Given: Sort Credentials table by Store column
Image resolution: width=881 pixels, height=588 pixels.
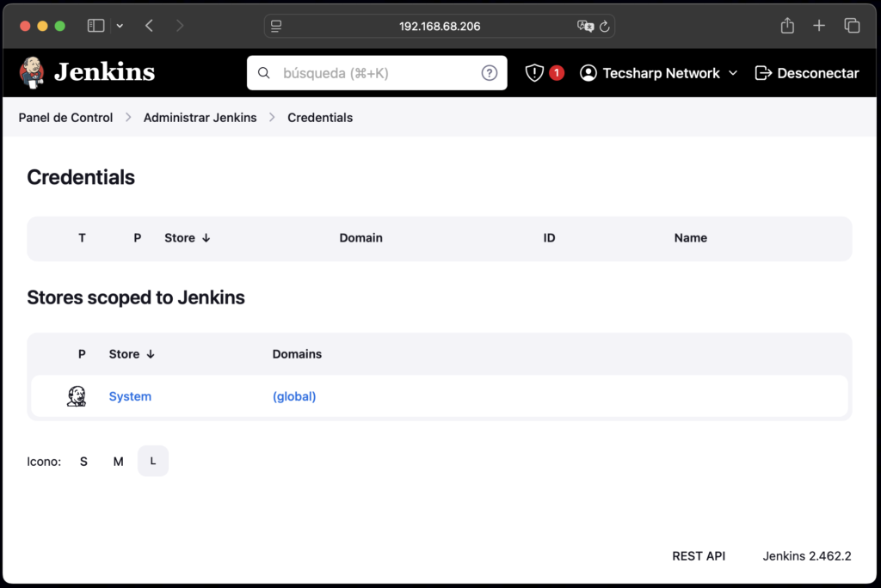Looking at the screenshot, I should pyautogui.click(x=180, y=238).
